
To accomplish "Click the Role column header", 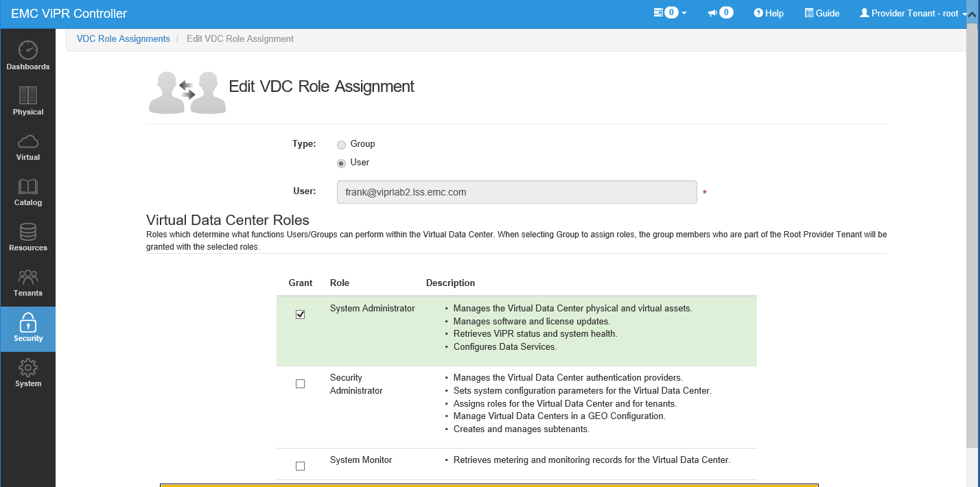I will [340, 283].
